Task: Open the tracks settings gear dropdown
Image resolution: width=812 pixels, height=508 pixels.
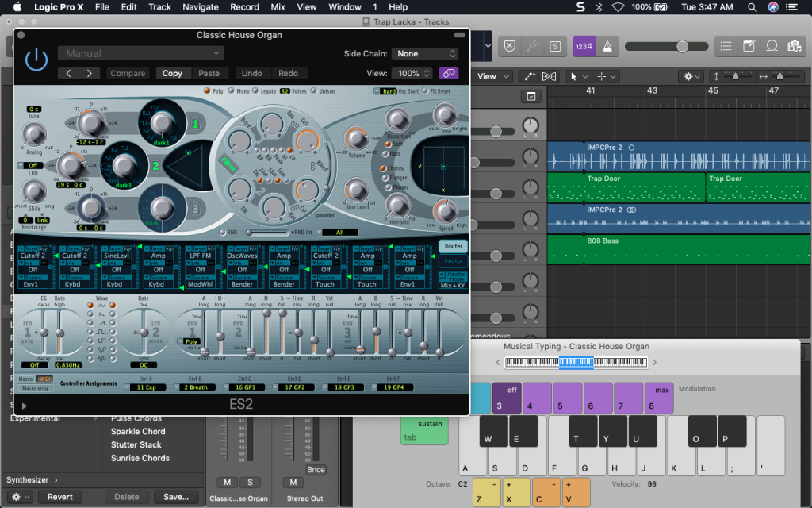Action: tap(691, 77)
